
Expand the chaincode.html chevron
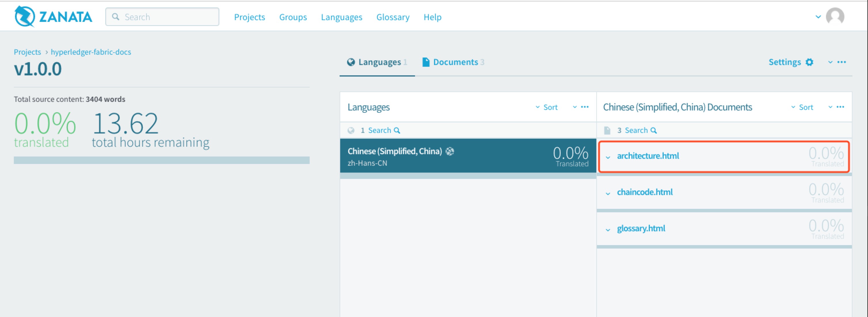pos(608,194)
